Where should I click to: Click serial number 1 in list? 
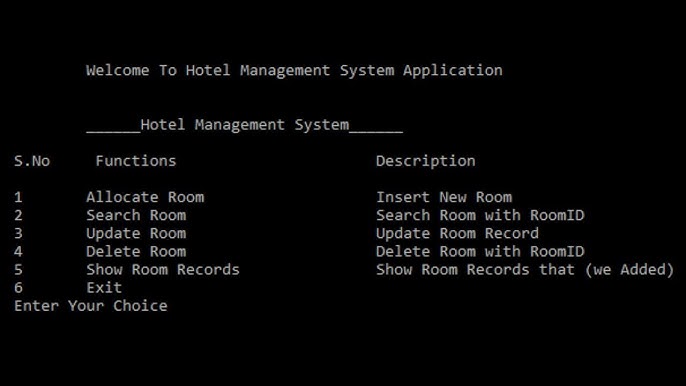pyautogui.click(x=18, y=197)
